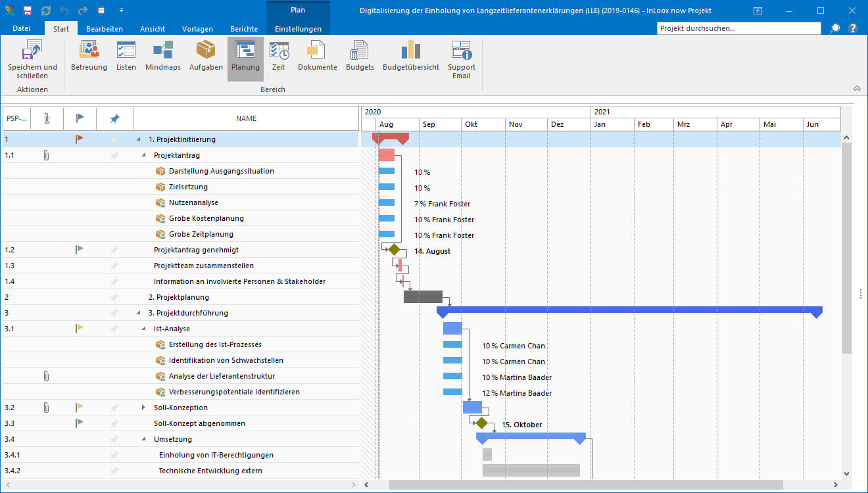The image size is (868, 493).
Task: Toggle pin on Projektteam zusammenstellen row
Action: click(114, 266)
